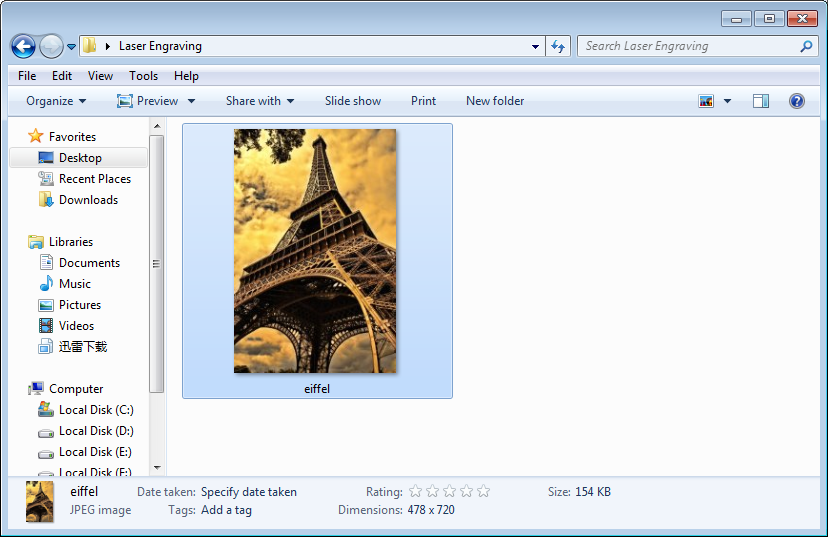Open the File menu

click(x=27, y=76)
